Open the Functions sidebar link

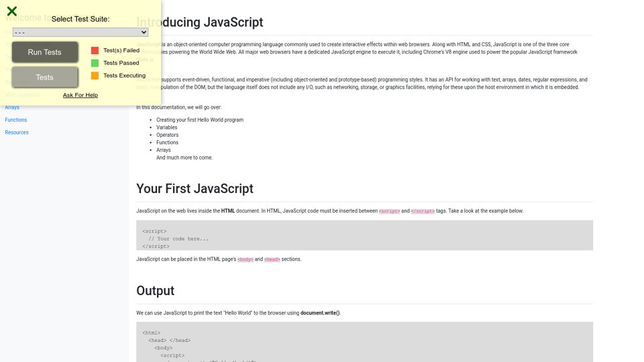tap(16, 120)
